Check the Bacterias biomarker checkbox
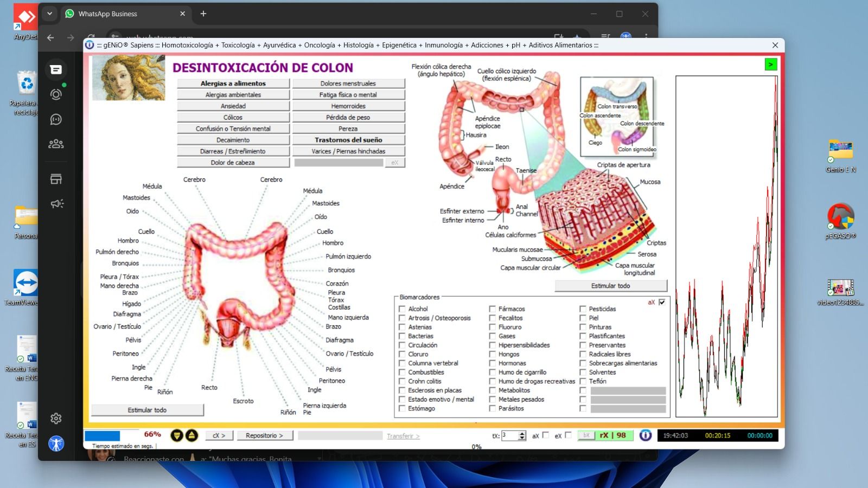 tap(402, 336)
